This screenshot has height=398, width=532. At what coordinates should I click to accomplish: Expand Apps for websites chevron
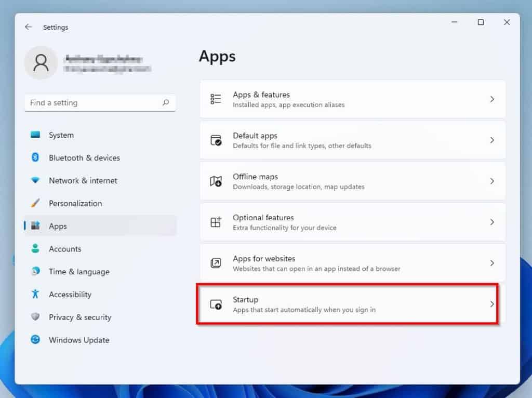click(492, 263)
